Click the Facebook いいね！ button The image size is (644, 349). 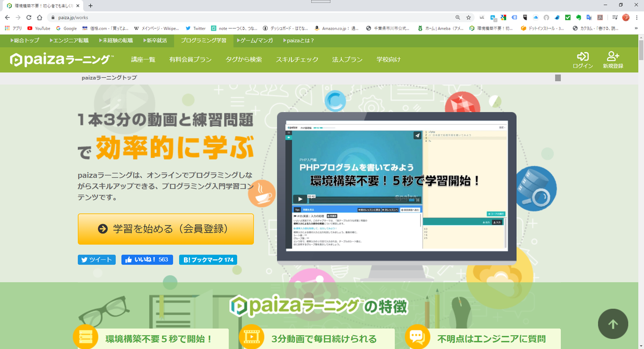tap(147, 260)
